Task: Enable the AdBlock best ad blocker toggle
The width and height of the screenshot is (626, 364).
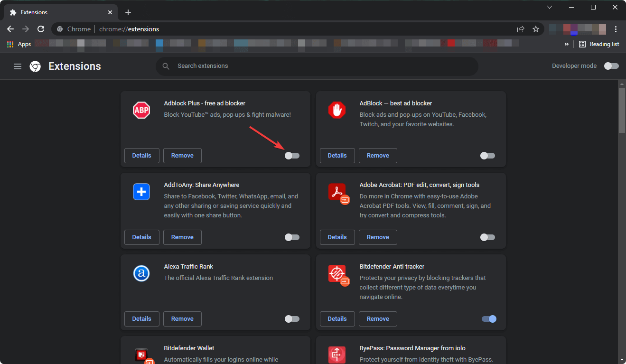Action: [x=487, y=156]
